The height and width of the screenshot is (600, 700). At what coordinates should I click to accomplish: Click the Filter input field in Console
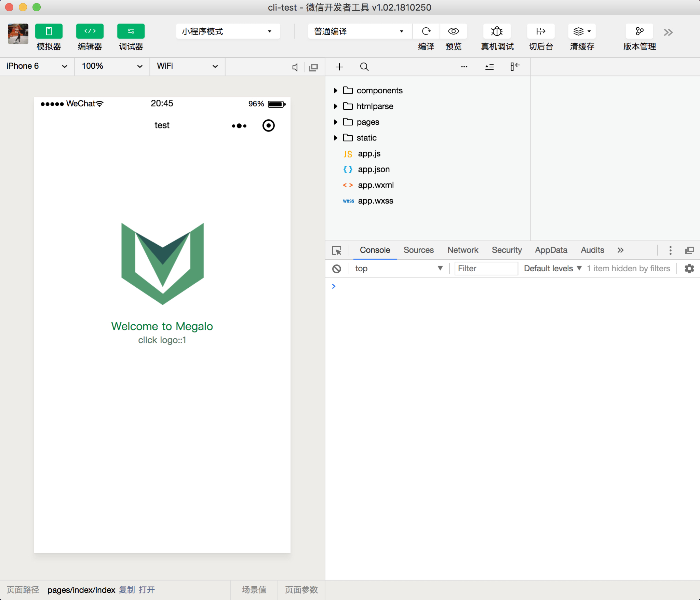pyautogui.click(x=485, y=269)
